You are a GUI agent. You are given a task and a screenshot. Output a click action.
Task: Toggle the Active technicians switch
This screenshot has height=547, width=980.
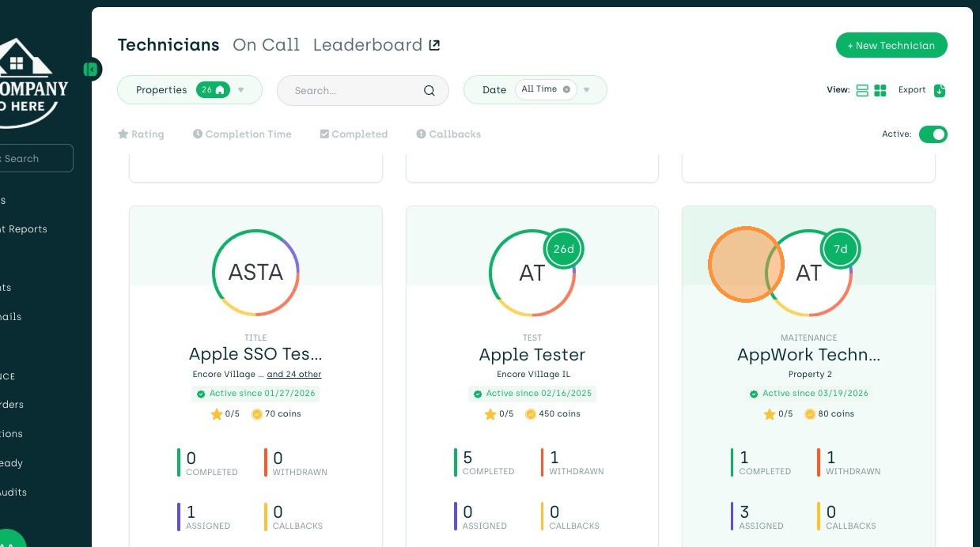933,134
